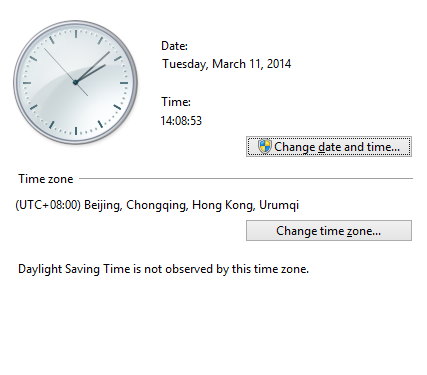Open the Change date and time dialog
427x375 pixels.
329,147
